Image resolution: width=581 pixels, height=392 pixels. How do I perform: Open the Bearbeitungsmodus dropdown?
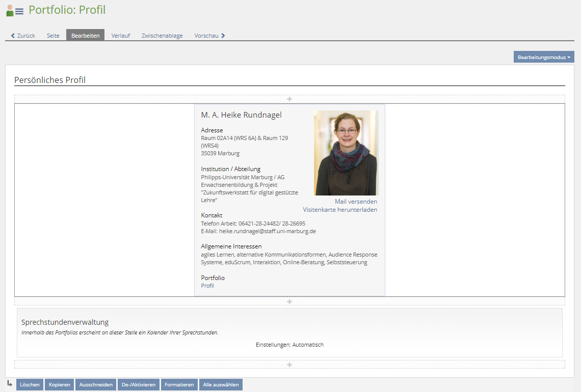point(543,57)
